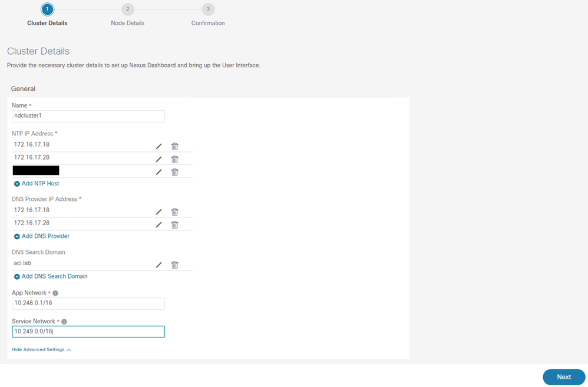This screenshot has width=588, height=387.
Task: Click the DNS Search Domain label
Action: pyautogui.click(x=38, y=252)
